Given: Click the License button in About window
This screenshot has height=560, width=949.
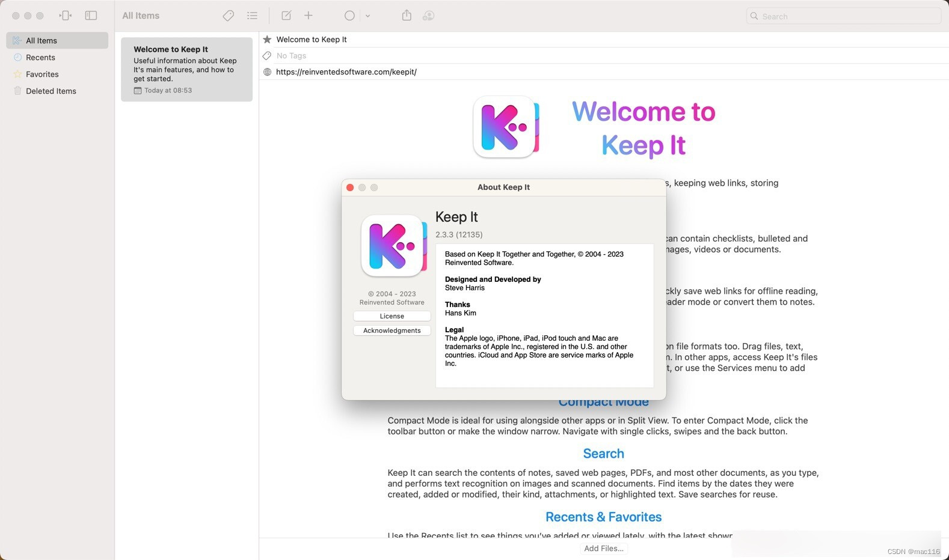Looking at the screenshot, I should coord(392,316).
